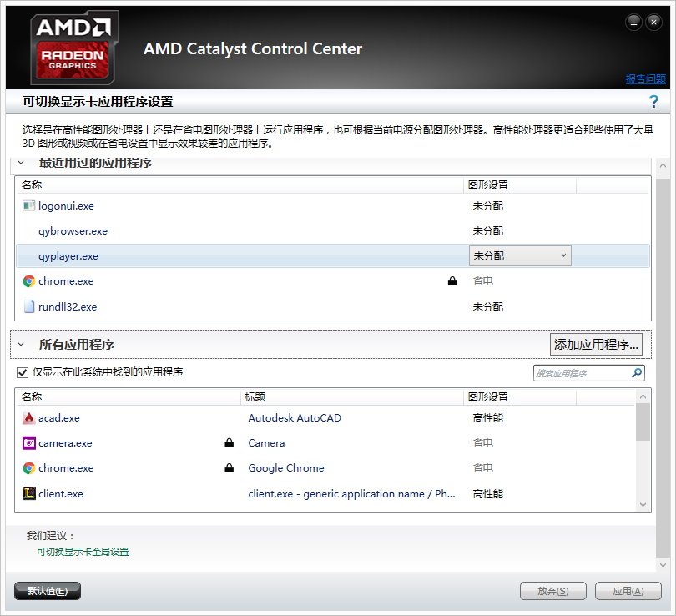Click the rundll32.exe file icon
This screenshot has width=676, height=616.
click(29, 306)
